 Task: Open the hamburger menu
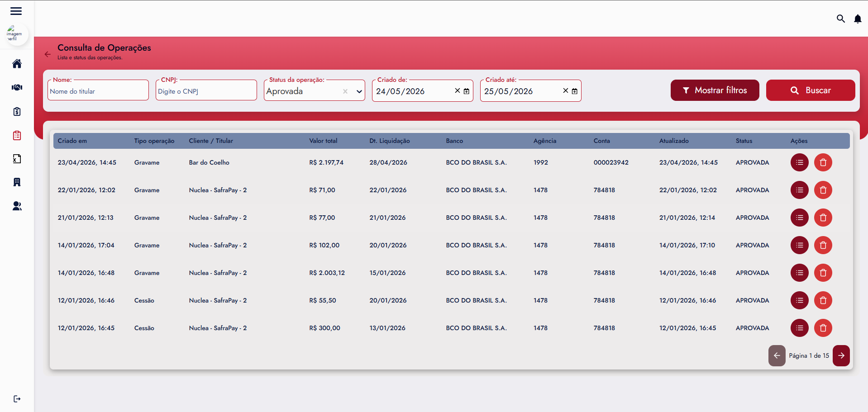[16, 11]
